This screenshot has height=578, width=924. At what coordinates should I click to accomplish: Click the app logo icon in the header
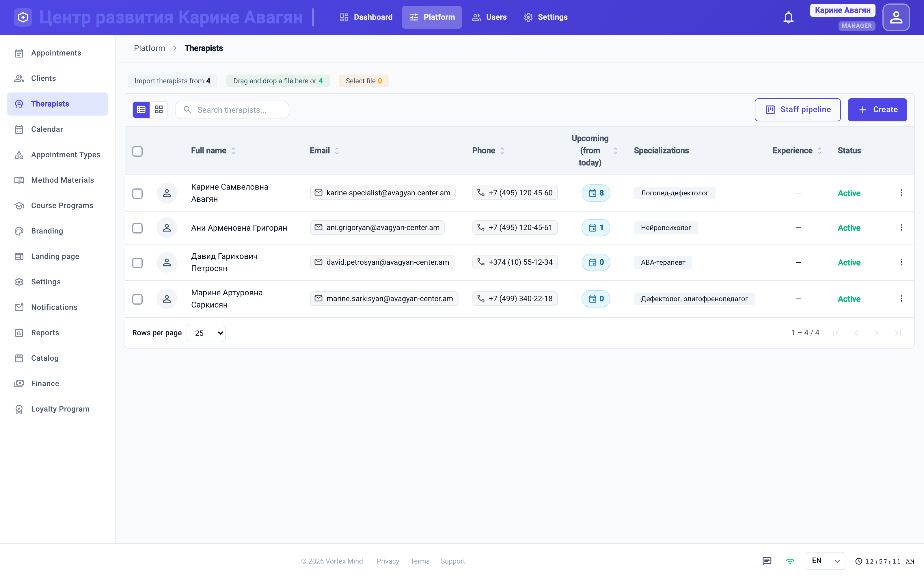(x=23, y=17)
